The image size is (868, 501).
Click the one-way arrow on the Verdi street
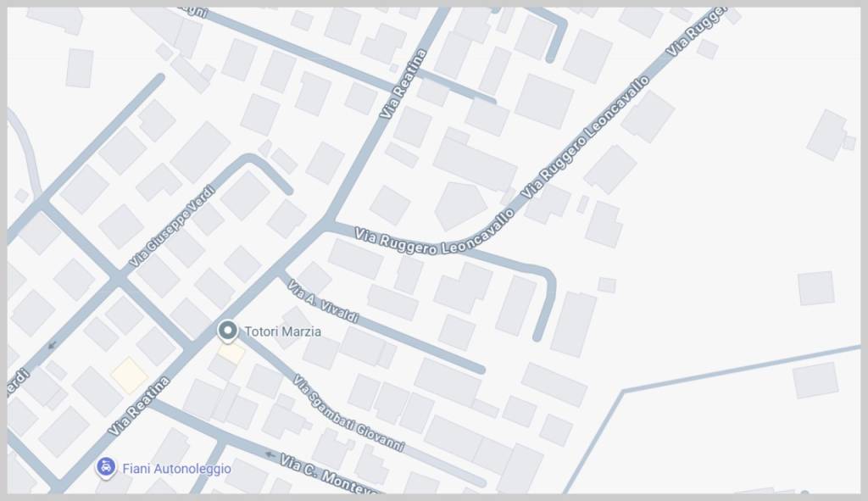tap(52, 345)
